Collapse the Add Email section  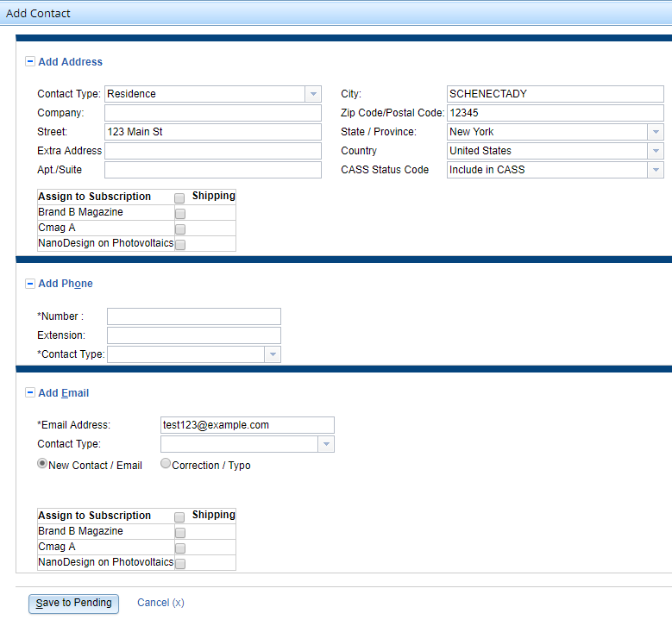[30, 393]
